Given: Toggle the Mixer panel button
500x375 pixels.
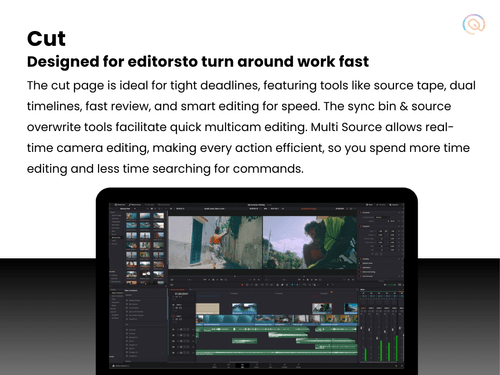Looking at the screenshot, I should tap(370, 205).
